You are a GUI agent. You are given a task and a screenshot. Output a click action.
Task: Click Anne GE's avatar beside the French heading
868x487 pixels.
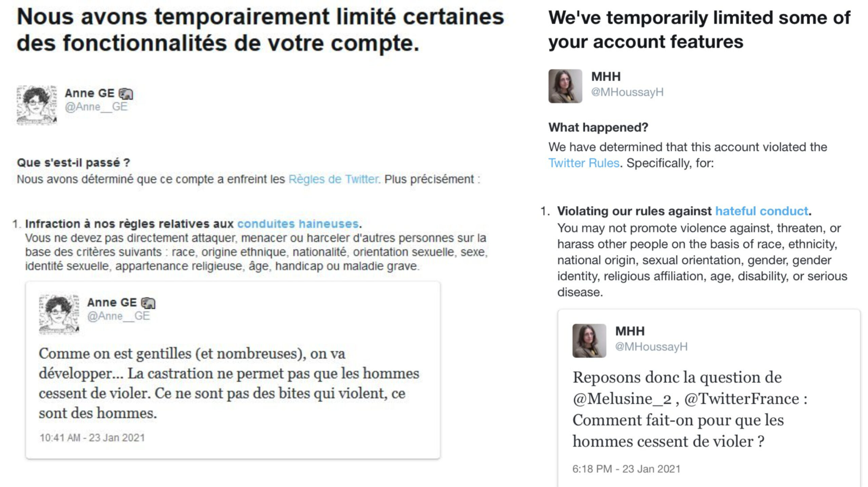click(x=37, y=105)
